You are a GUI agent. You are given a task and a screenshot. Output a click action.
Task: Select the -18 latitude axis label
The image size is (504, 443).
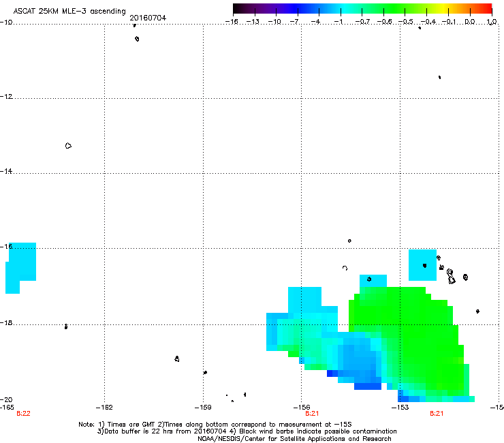[6, 322]
